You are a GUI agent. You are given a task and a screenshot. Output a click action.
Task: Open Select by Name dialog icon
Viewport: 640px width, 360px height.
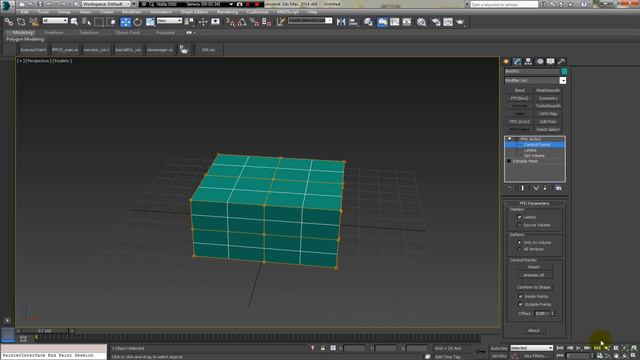pos(86,22)
